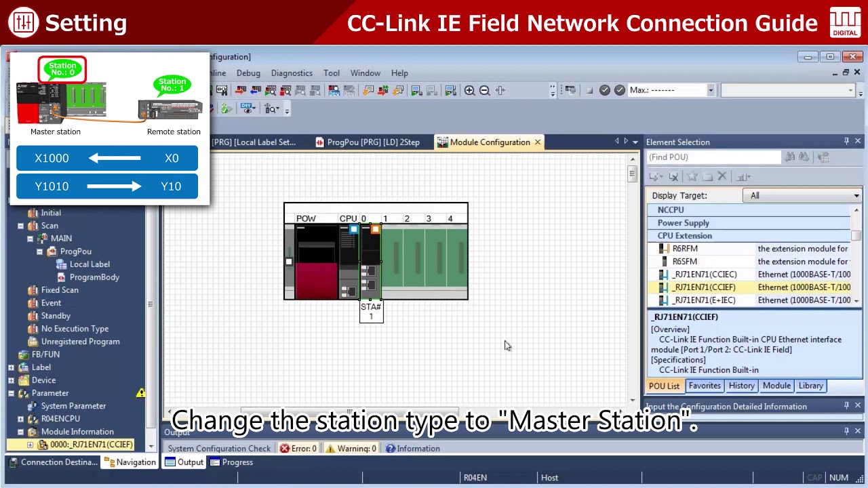868x488 pixels.
Task: Click the second binoculars search icon in Element Selection
Action: [x=804, y=157]
